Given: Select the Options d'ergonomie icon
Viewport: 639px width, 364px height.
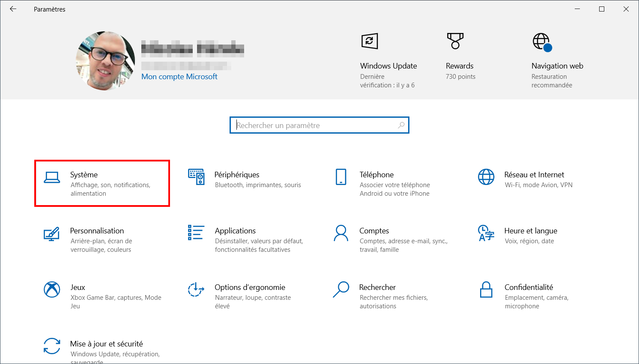Looking at the screenshot, I should click(x=196, y=289).
